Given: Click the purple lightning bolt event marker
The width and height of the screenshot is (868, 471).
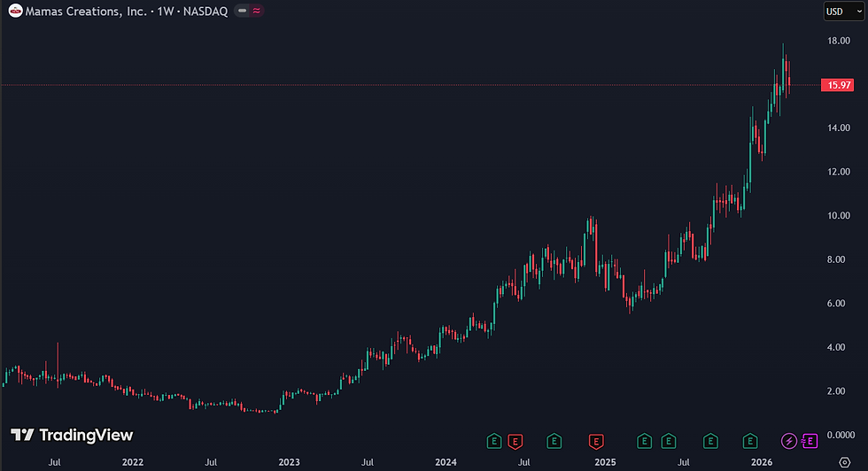Looking at the screenshot, I should click(x=789, y=441).
